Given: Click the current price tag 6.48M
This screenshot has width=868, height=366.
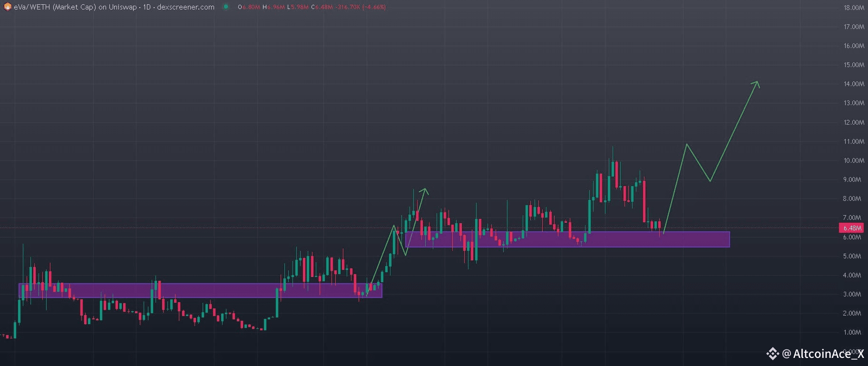Looking at the screenshot, I should 852,228.
